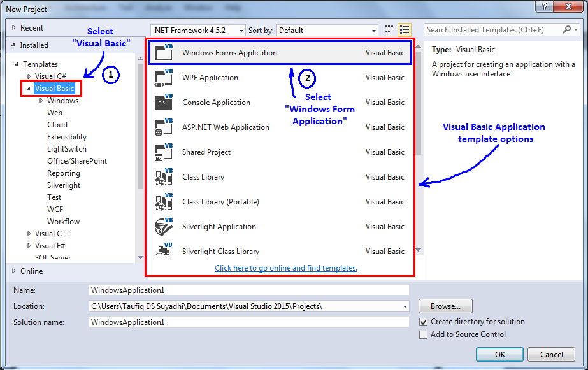Image resolution: width=588 pixels, height=370 pixels.
Task: Expand the Recent section
Action: coord(14,28)
